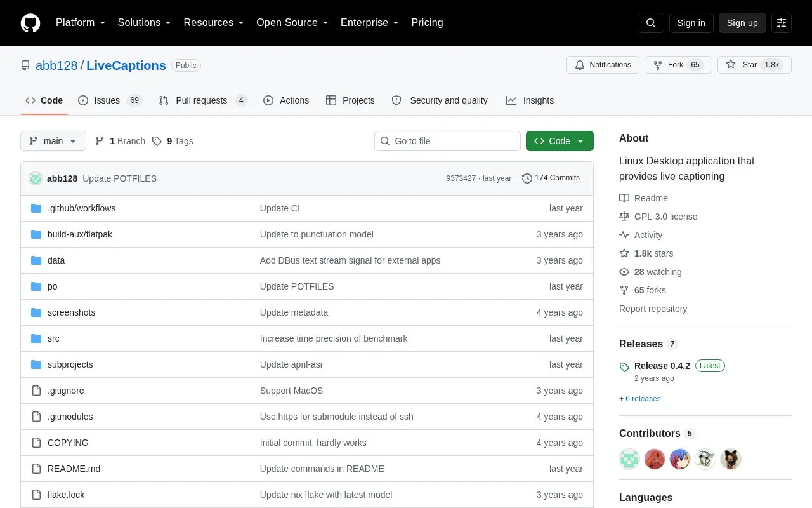This screenshot has height=508, width=812.
Task: Open the README.md file
Action: click(x=74, y=469)
